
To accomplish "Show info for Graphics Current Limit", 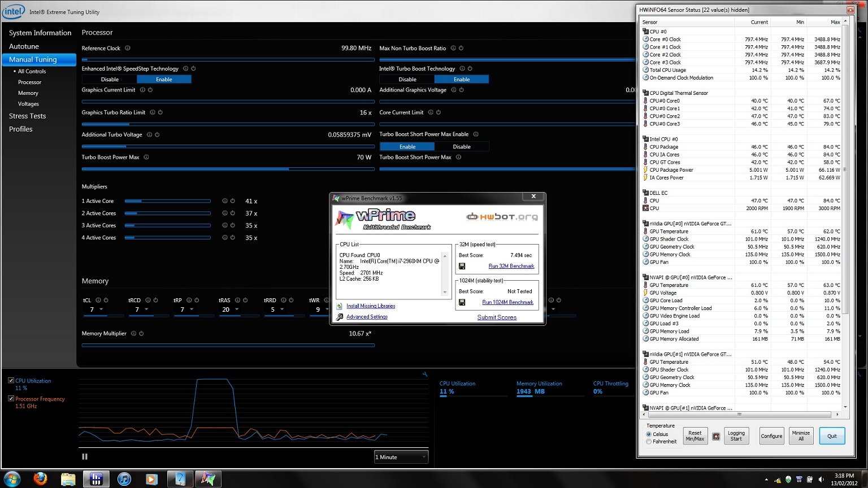I will (142, 90).
